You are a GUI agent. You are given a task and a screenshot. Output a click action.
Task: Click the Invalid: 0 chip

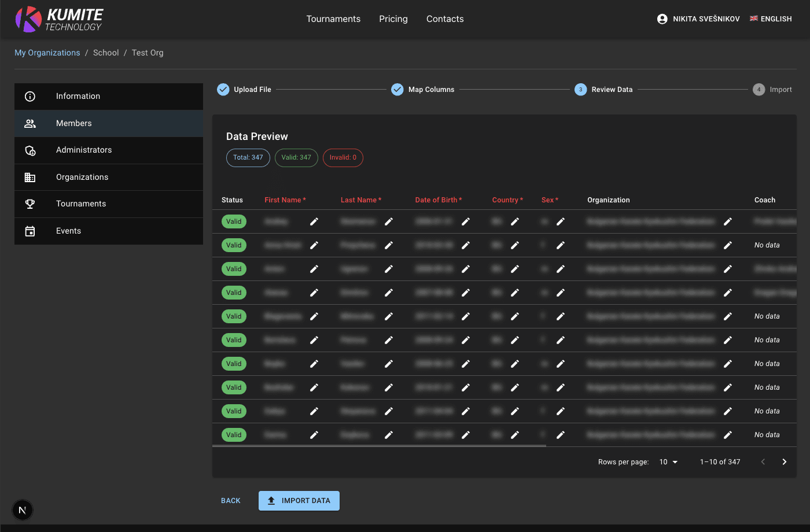[343, 158]
